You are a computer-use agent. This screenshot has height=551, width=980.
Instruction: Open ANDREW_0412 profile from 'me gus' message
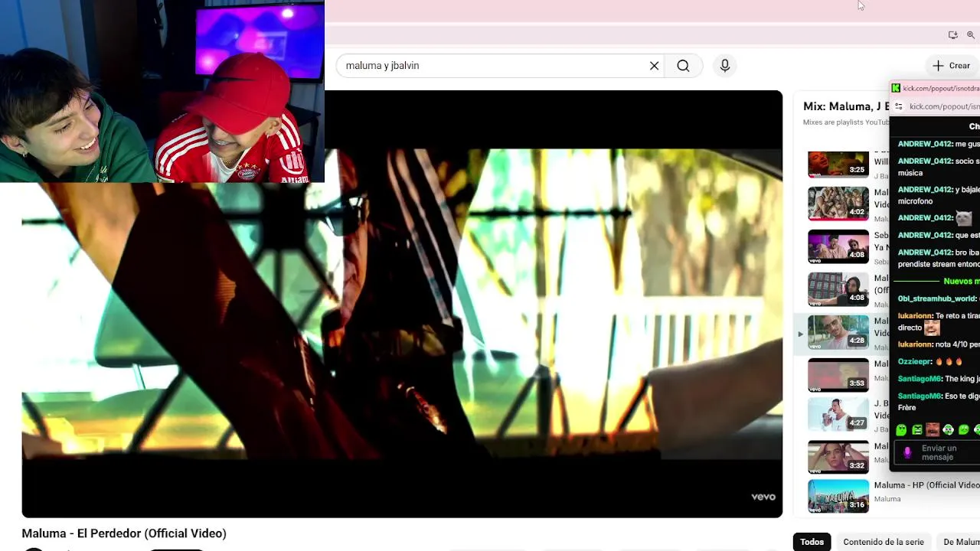point(926,144)
